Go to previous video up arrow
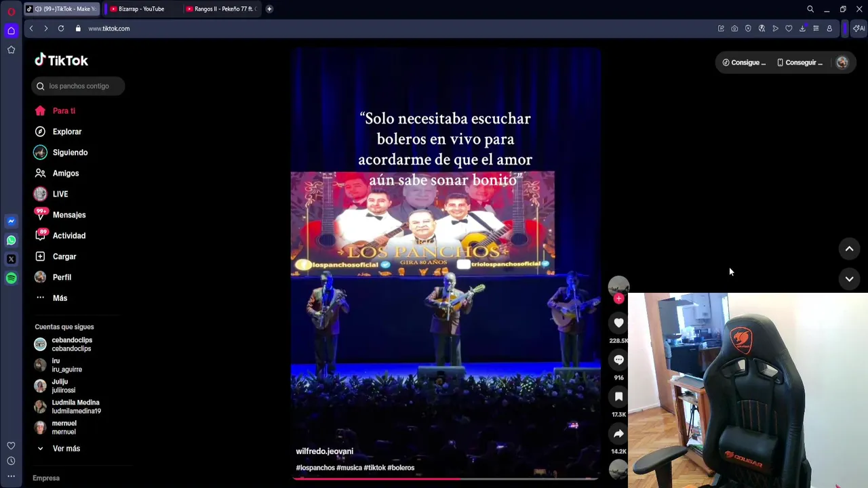This screenshot has height=488, width=868. pos(849,249)
